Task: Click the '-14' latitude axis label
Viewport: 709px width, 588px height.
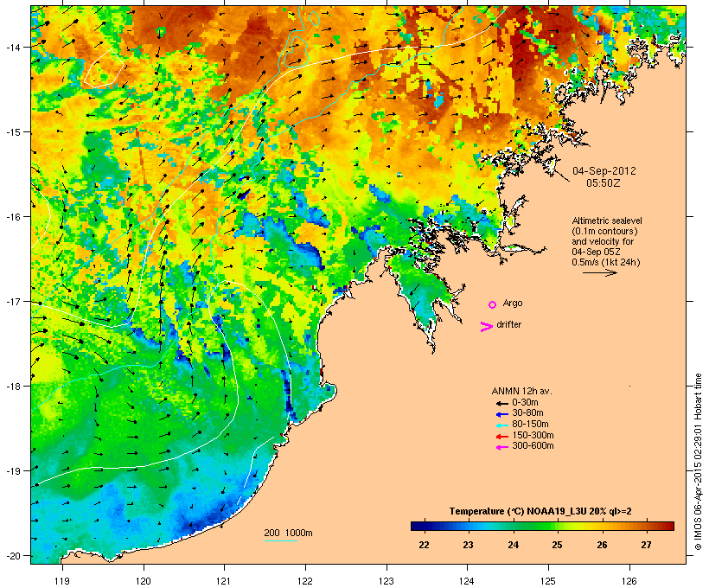Action: click(12, 48)
